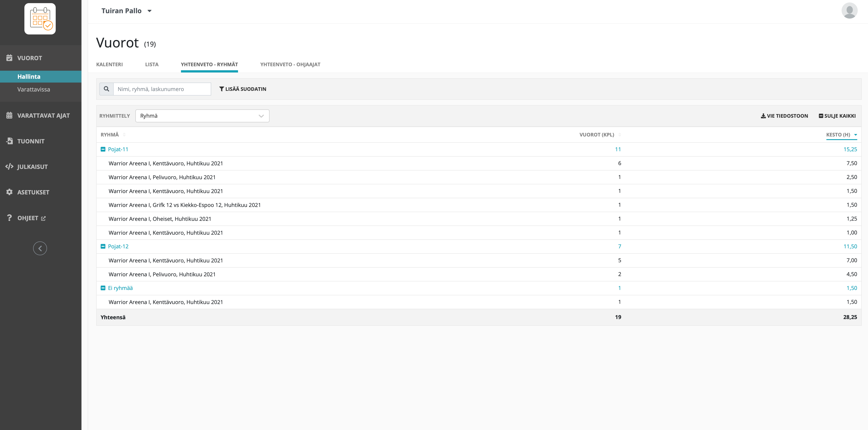The image size is (868, 430).
Task: Click the Ryhmä column header
Action: click(110, 135)
